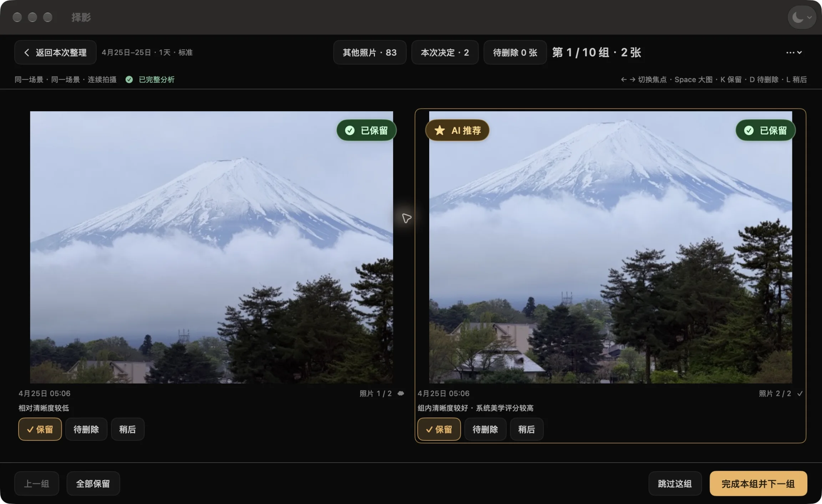822x504 pixels.
Task: Open the 本次决定 · 2 tab
Action: pyautogui.click(x=445, y=52)
